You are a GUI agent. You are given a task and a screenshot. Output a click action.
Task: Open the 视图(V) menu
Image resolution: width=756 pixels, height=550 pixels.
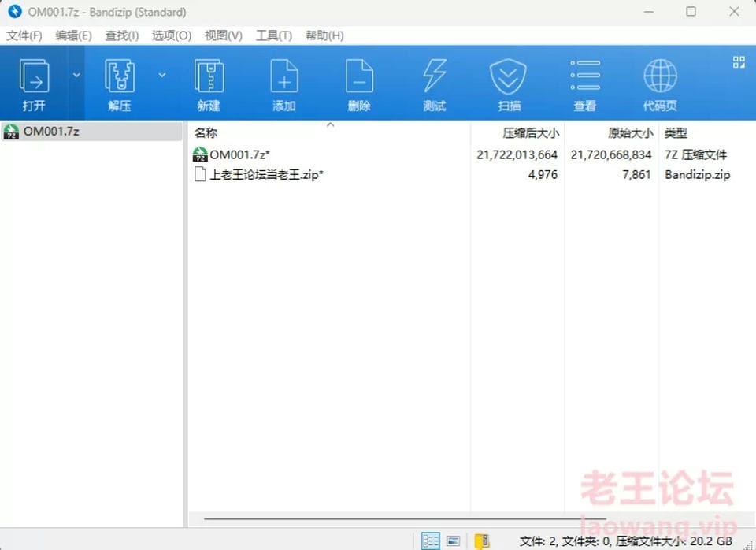point(223,35)
